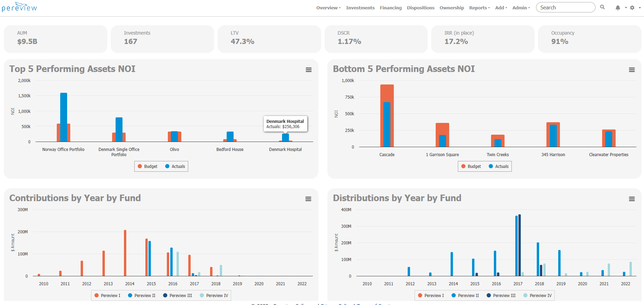Viewport: 644px width, 305px height.
Task: Open Bottom 5 Performing Assets chart menu
Action: click(x=632, y=70)
